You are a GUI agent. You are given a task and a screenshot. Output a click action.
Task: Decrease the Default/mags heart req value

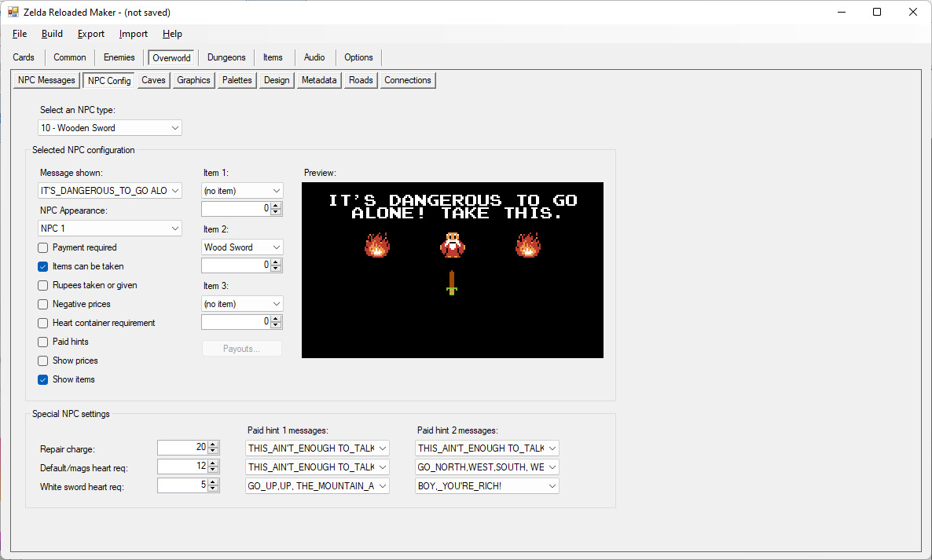214,470
